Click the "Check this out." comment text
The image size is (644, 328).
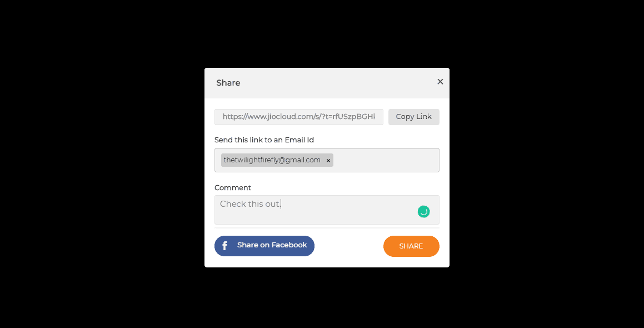[251, 204]
